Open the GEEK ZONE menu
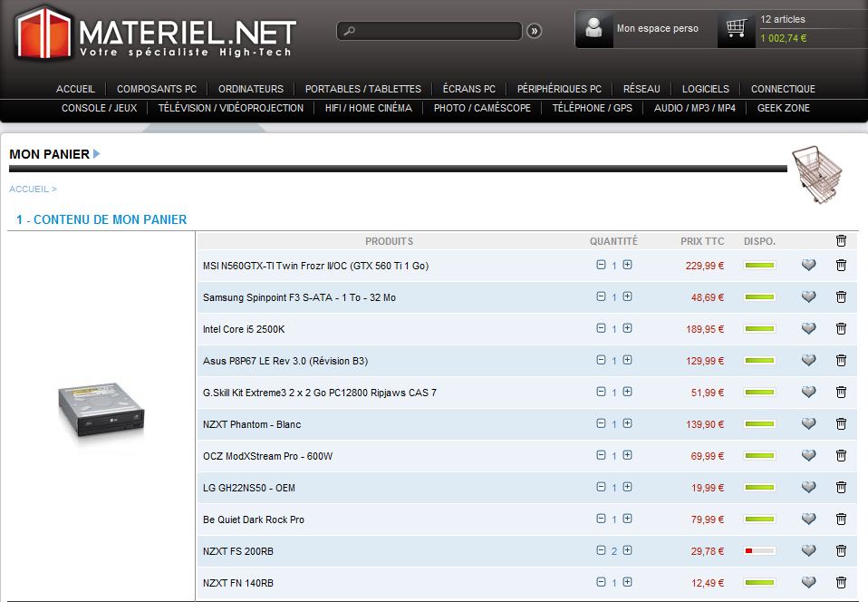Screen dimensions: 868x602 click(x=784, y=108)
